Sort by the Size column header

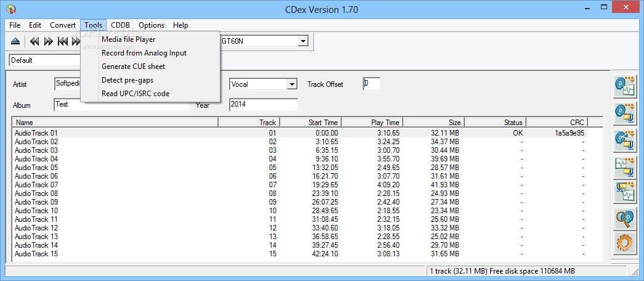pyautogui.click(x=433, y=123)
